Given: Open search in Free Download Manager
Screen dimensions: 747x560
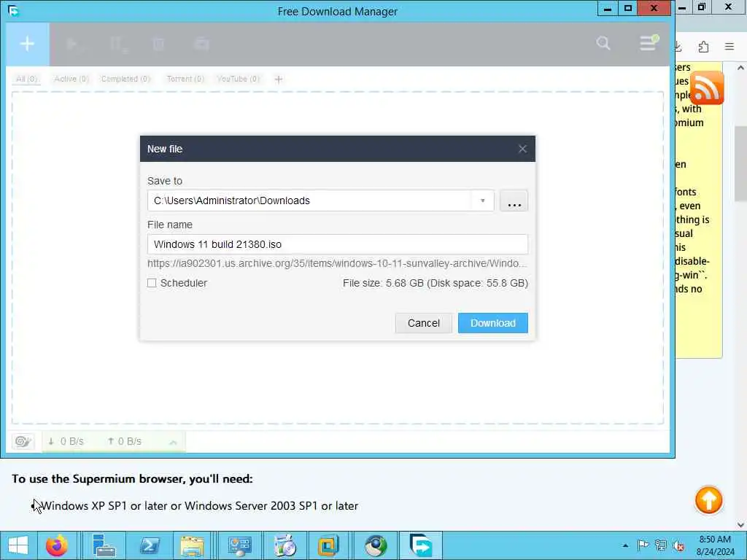Looking at the screenshot, I should tap(603, 43).
